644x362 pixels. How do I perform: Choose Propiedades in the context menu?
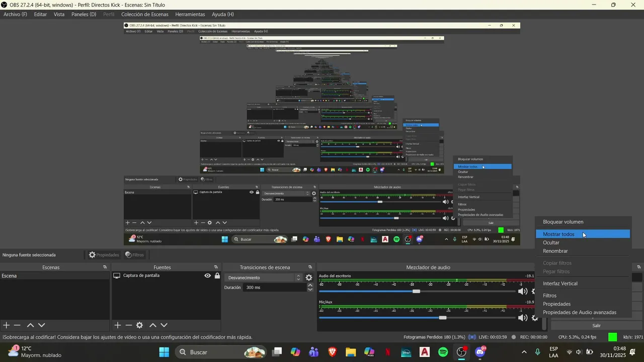583,304
